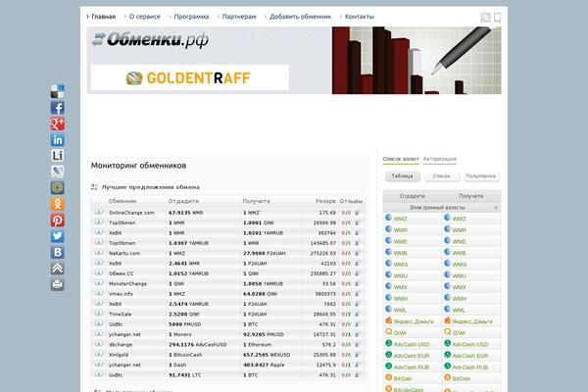Image resolution: width=588 pixels, height=392 pixels.
Task: Open the info icon for NaKartu.com
Action: (99, 253)
